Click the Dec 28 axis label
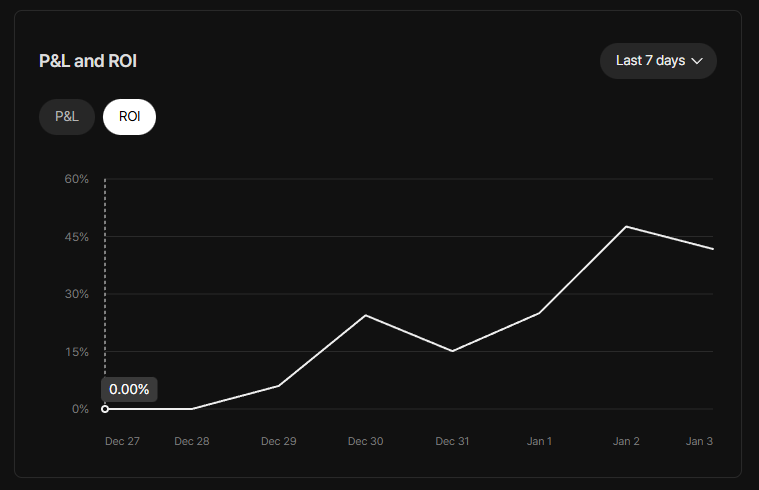759x490 pixels. pyautogui.click(x=192, y=441)
